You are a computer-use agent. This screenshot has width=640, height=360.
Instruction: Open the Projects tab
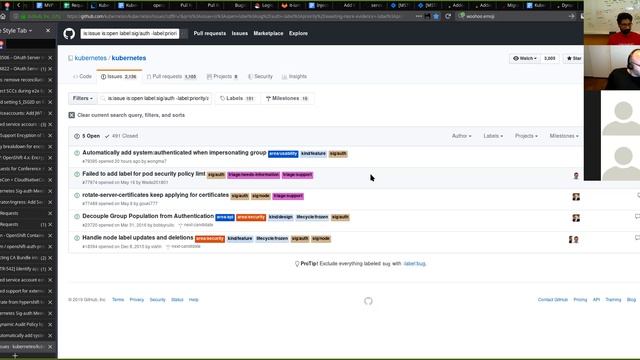click(222, 76)
